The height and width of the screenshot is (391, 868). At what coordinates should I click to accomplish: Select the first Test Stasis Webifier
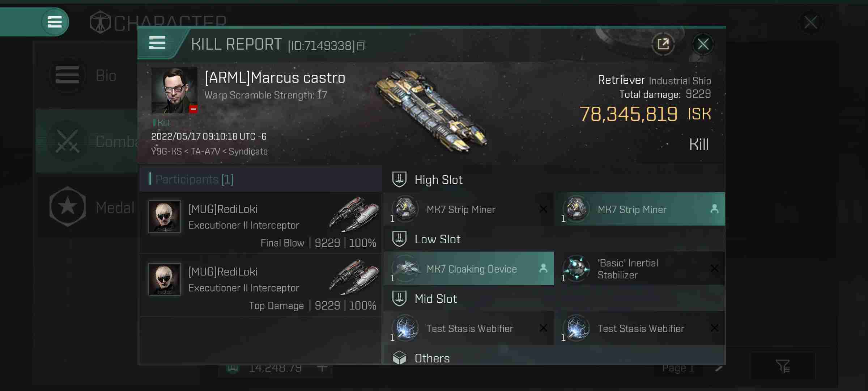[469, 328]
